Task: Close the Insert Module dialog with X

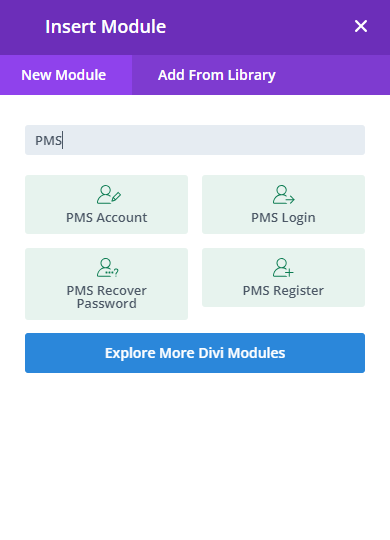Action: coord(361,26)
